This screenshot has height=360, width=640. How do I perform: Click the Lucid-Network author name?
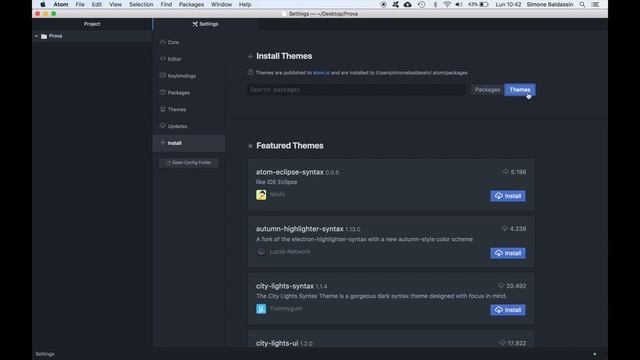coord(289,252)
